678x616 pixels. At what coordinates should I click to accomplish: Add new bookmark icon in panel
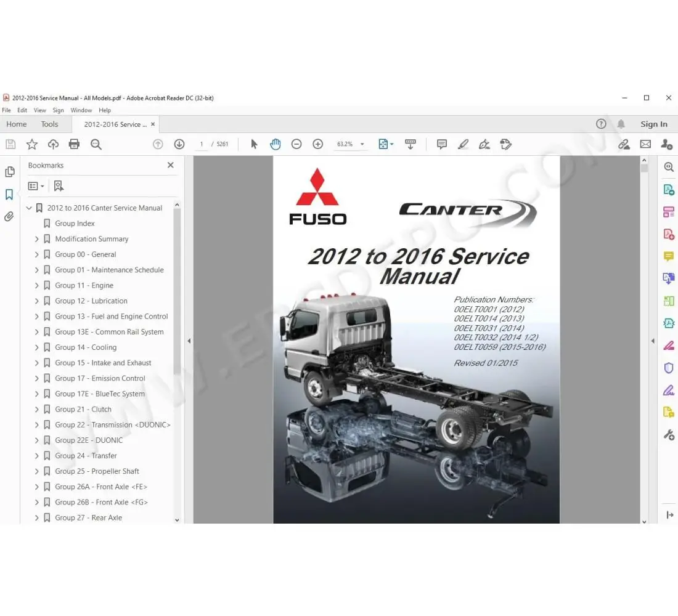click(59, 186)
